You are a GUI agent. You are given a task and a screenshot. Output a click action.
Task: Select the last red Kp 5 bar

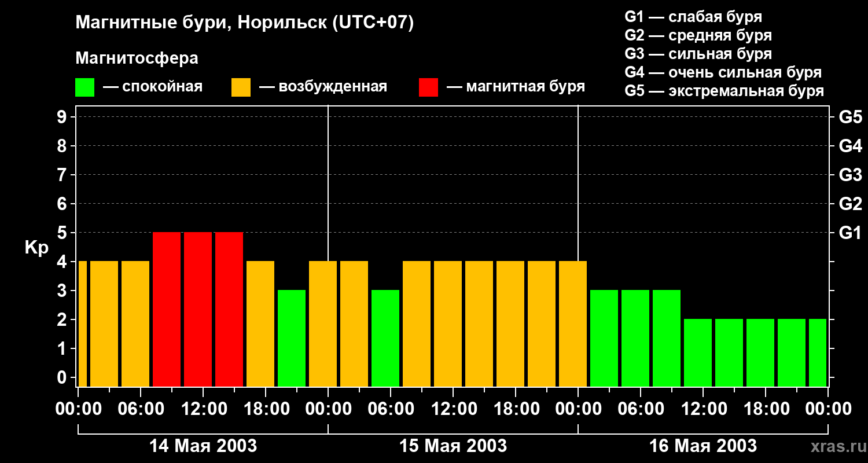[229, 309]
